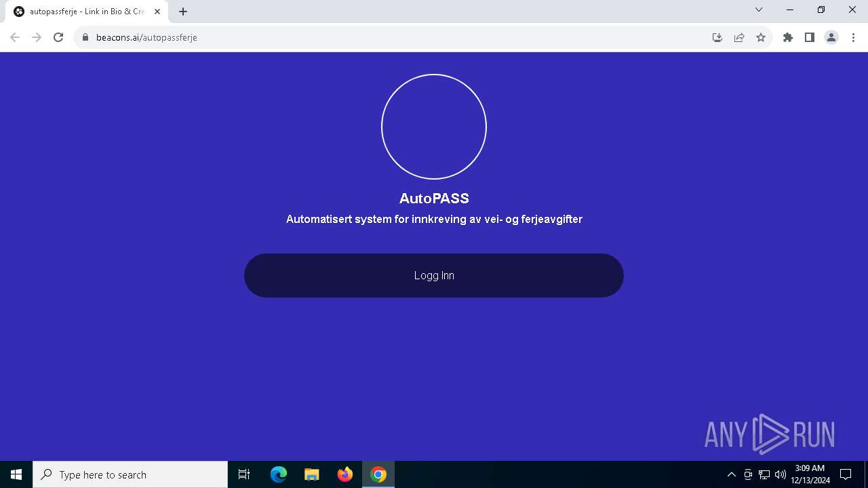Viewport: 868px width, 488px height.
Task: Toggle the browser side panel
Action: (810, 37)
